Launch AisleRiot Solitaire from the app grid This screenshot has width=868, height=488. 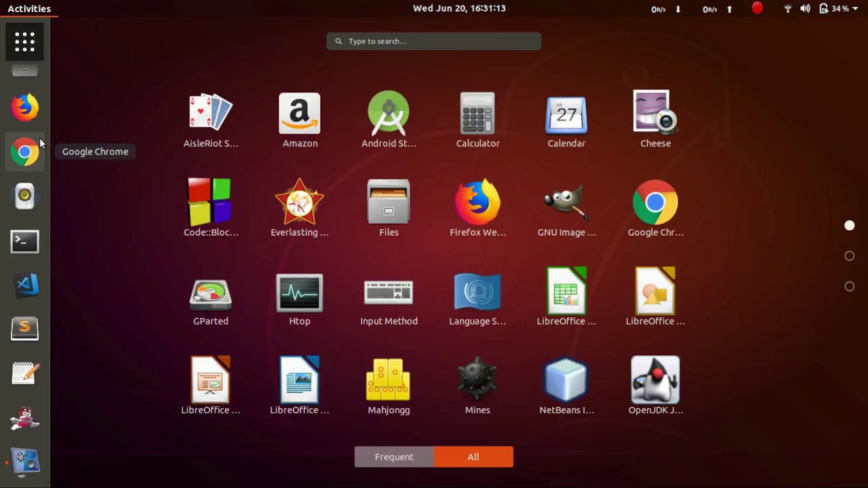tap(210, 120)
